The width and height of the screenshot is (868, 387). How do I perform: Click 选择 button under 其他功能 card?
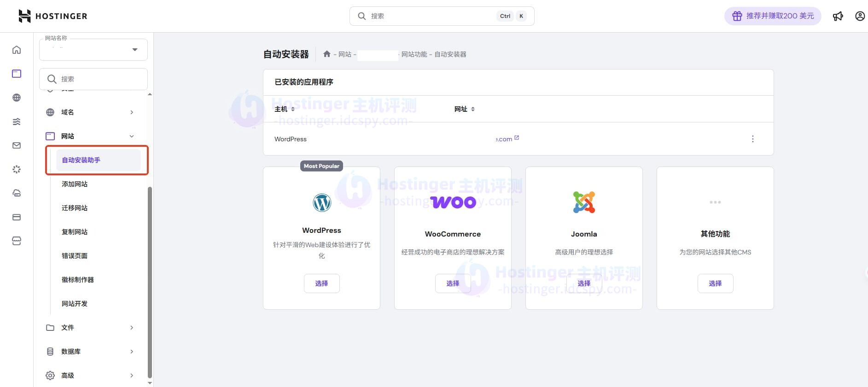pyautogui.click(x=715, y=283)
